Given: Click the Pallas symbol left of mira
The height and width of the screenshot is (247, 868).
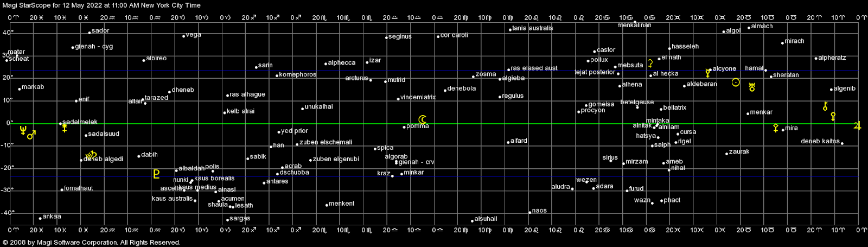Looking at the screenshot, I should [776, 128].
